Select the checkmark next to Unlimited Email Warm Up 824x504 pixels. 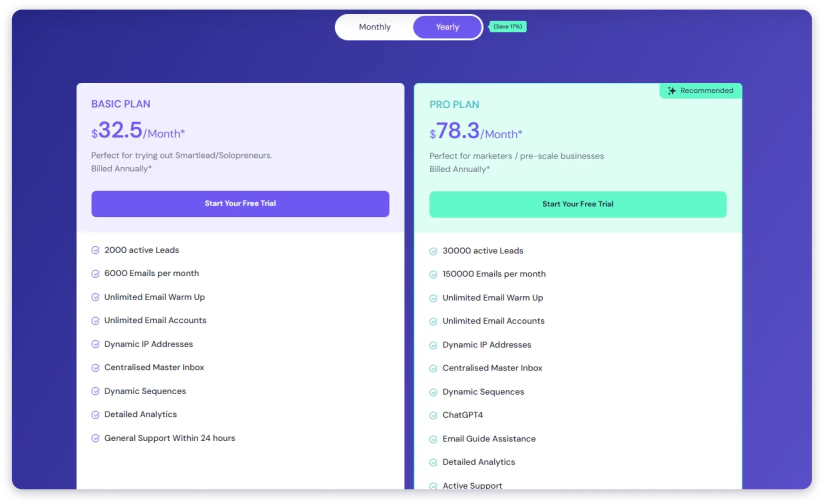click(x=95, y=297)
